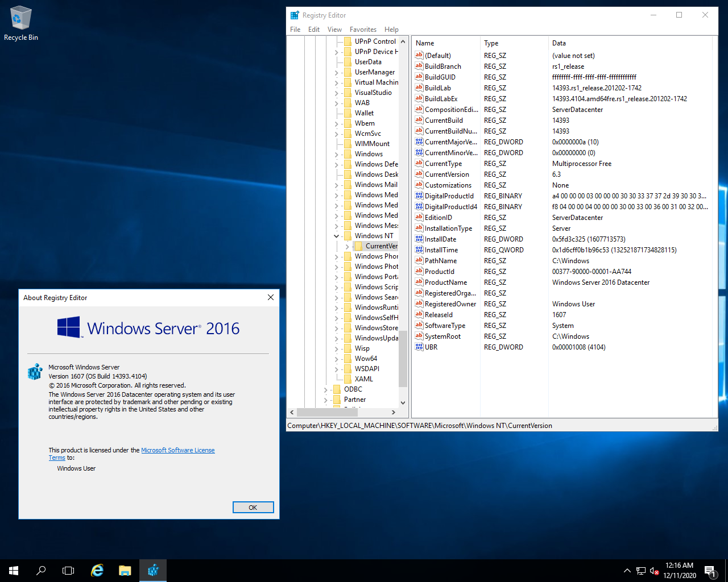Image resolution: width=728 pixels, height=582 pixels.
Task: Open File Explorer from the taskbar
Action: point(125,571)
